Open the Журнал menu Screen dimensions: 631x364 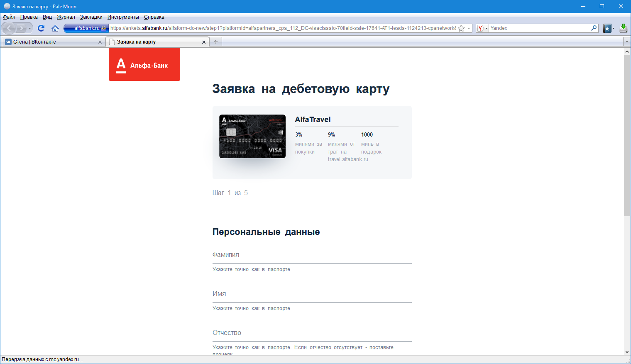(x=66, y=17)
